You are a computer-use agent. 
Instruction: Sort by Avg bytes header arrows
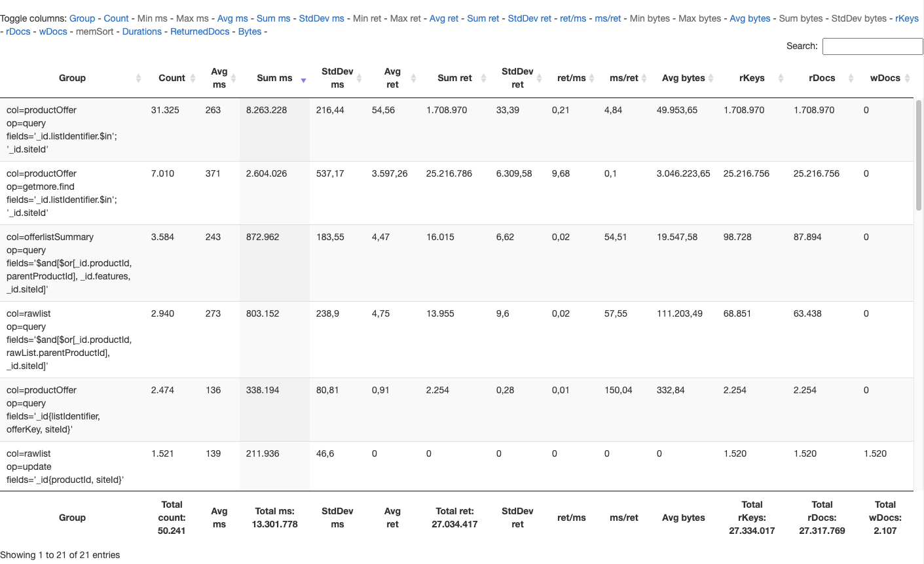(x=711, y=78)
